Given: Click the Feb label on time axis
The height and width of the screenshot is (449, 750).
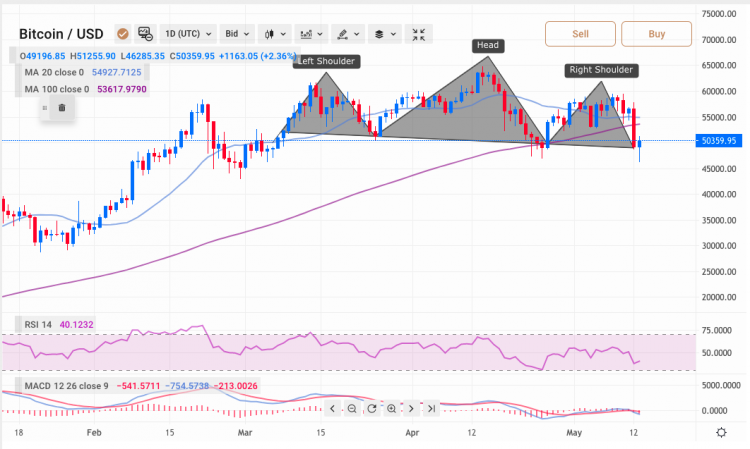Looking at the screenshot, I should pyautogui.click(x=94, y=433).
